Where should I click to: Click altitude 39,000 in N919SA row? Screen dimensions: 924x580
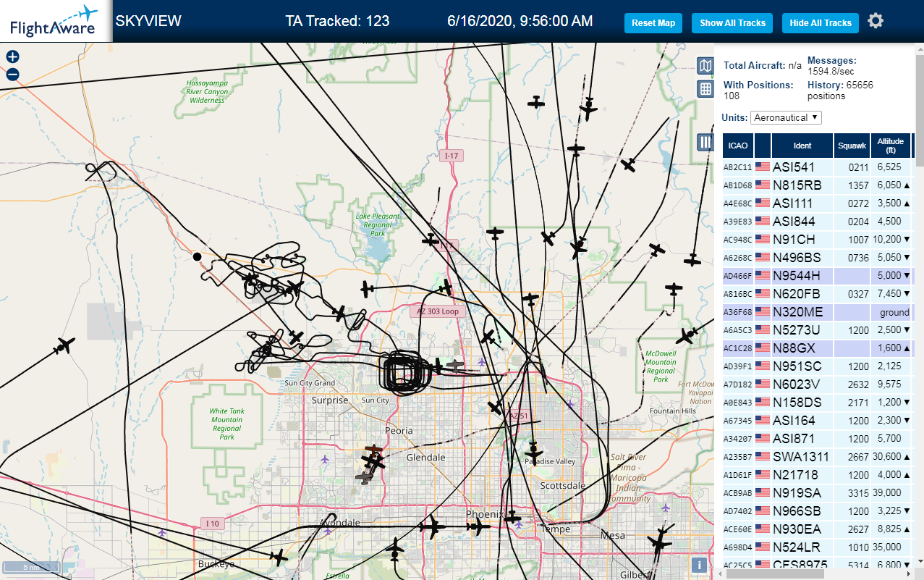point(887,492)
